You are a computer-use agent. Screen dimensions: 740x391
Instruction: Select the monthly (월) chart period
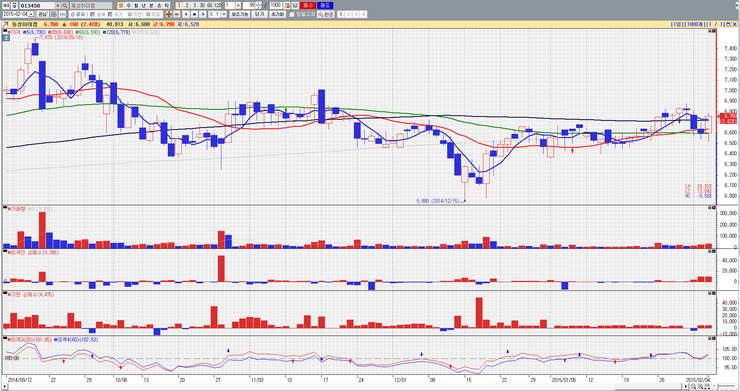(136, 5)
